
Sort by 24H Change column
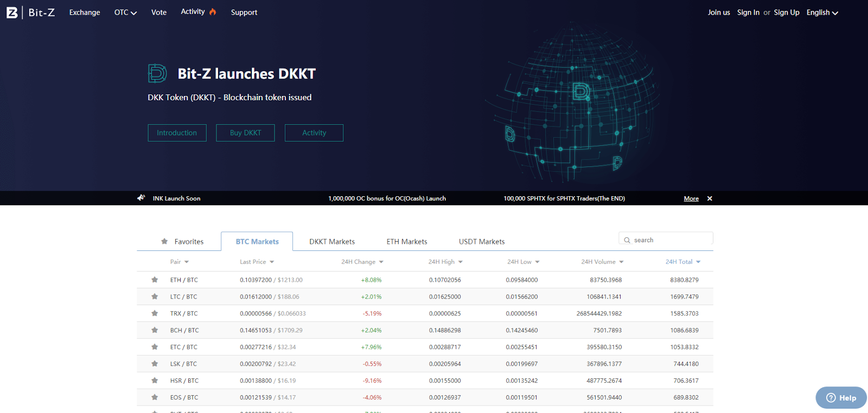362,262
